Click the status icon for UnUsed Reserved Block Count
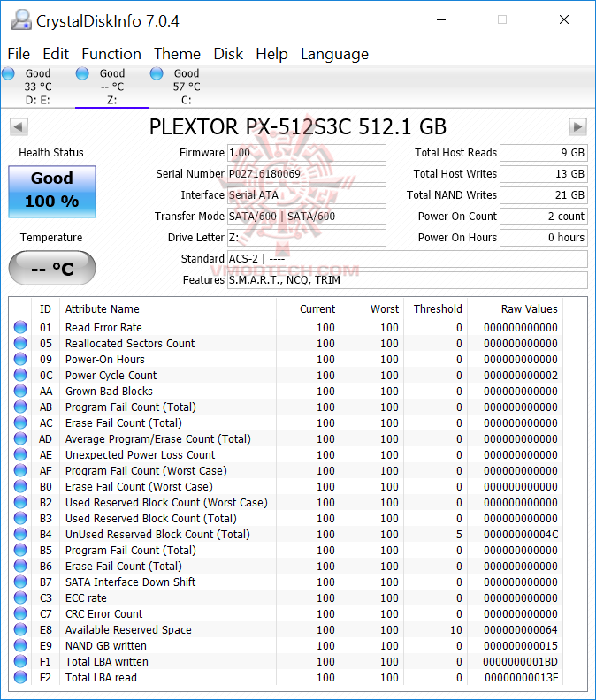The width and height of the screenshot is (596, 700). [x=20, y=534]
